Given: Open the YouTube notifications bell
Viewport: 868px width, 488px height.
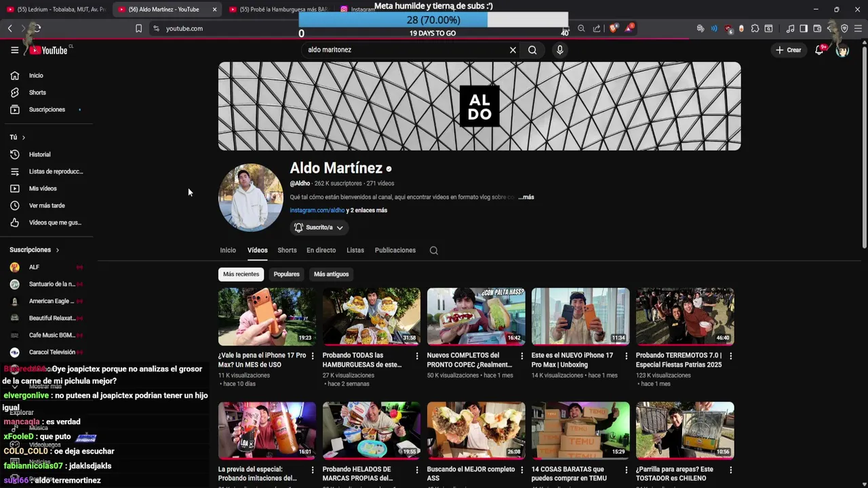Looking at the screenshot, I should point(819,50).
